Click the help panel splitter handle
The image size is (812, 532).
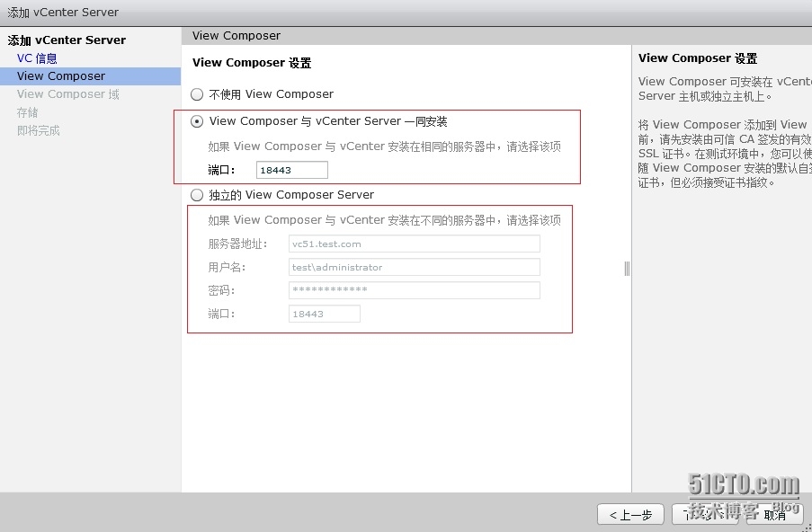coord(627,269)
